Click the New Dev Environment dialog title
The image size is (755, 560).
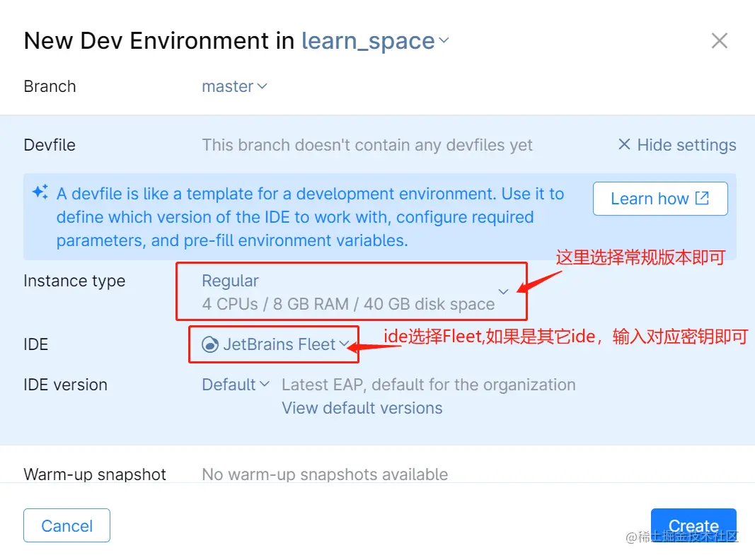[x=156, y=40]
